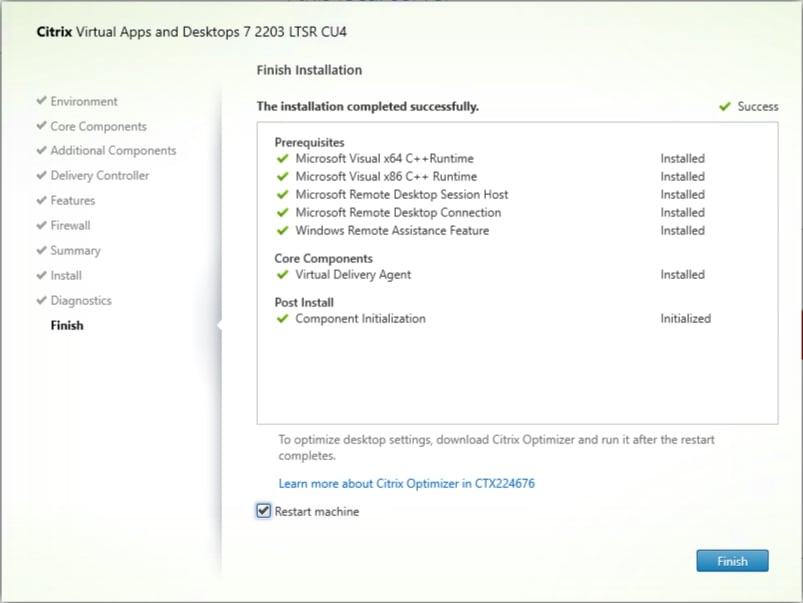
Task: Click the Virtual Delivery Agent list entry
Action: coord(353,274)
